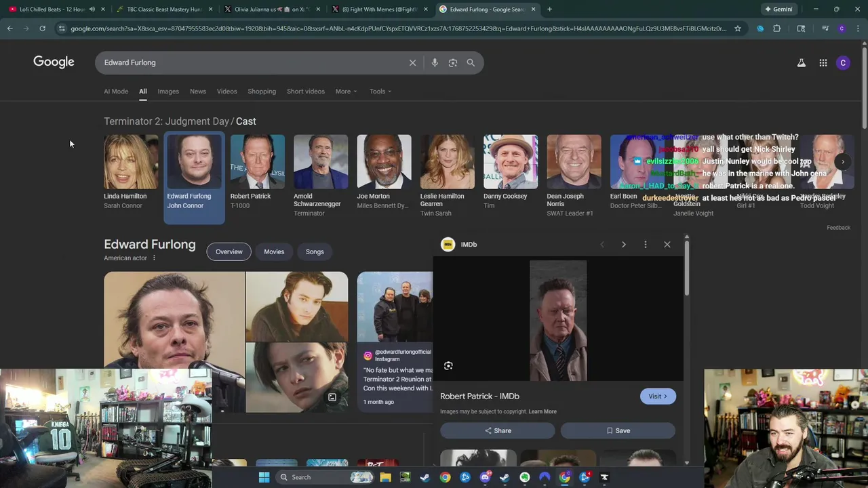Click the Google logo
This screenshot has height=488, width=868.
point(54,62)
